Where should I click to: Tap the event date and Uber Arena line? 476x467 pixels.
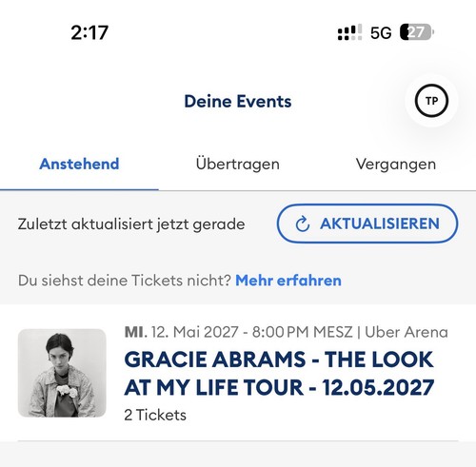pos(286,332)
